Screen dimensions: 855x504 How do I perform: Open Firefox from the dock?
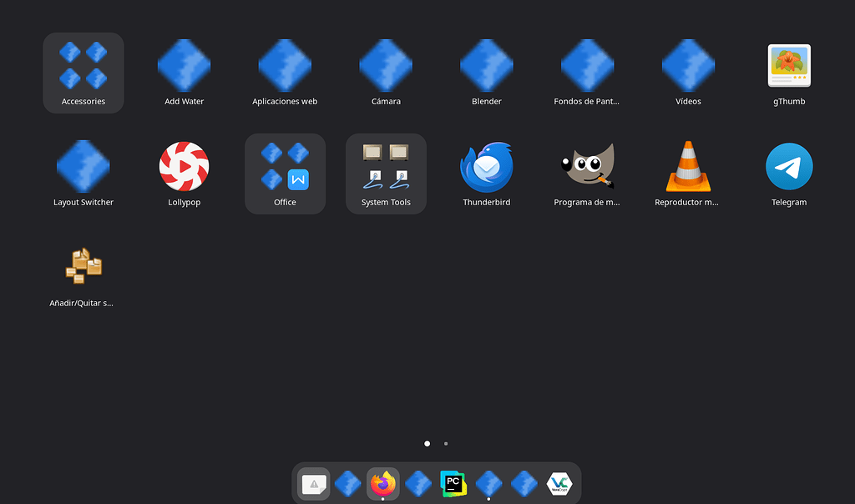(383, 483)
